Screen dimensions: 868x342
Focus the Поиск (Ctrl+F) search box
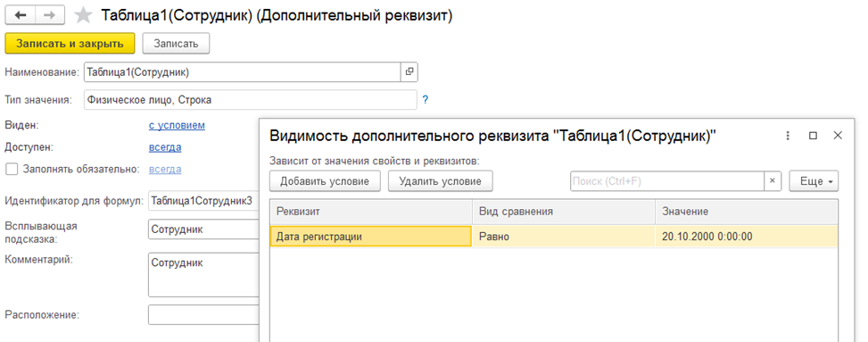(667, 181)
